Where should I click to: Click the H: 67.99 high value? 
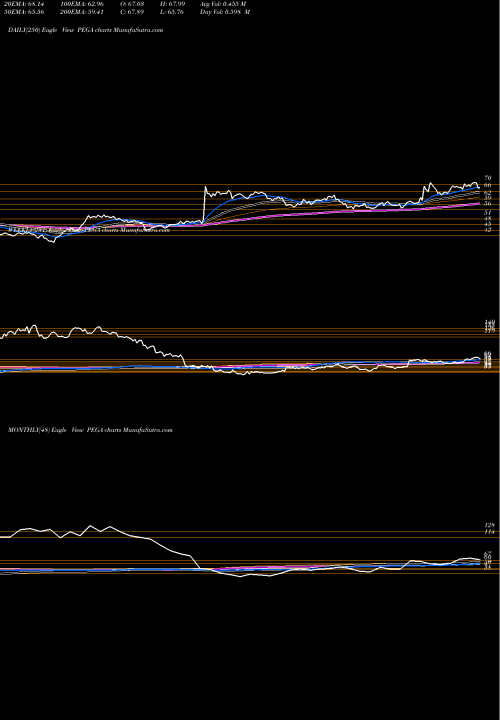(172, 3)
